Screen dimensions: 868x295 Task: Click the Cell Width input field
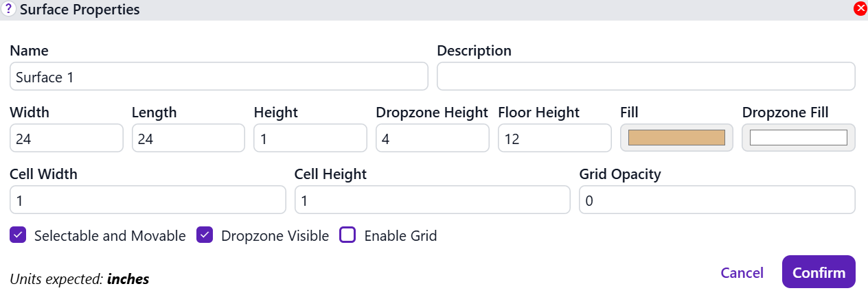[x=148, y=200]
